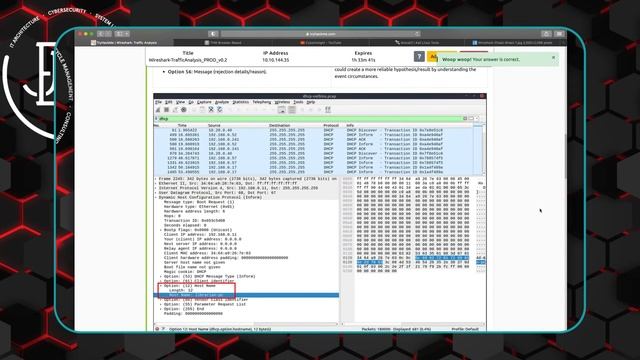Viewport: 640px width, 360px height.
Task: Expand the Ethernet II tree row
Action: coord(156,184)
